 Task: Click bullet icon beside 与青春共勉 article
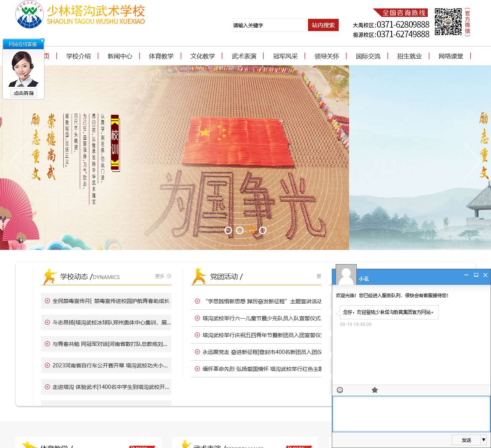tap(47, 344)
